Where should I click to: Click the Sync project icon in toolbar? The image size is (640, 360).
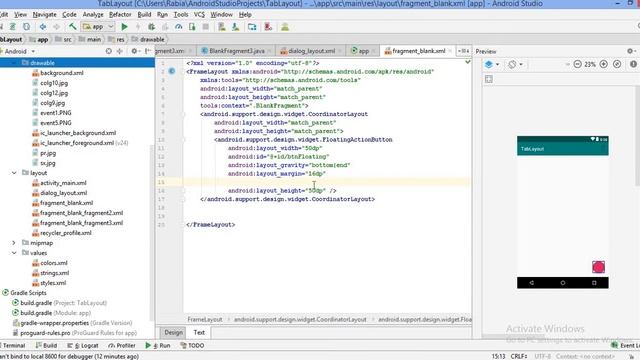coord(27,27)
